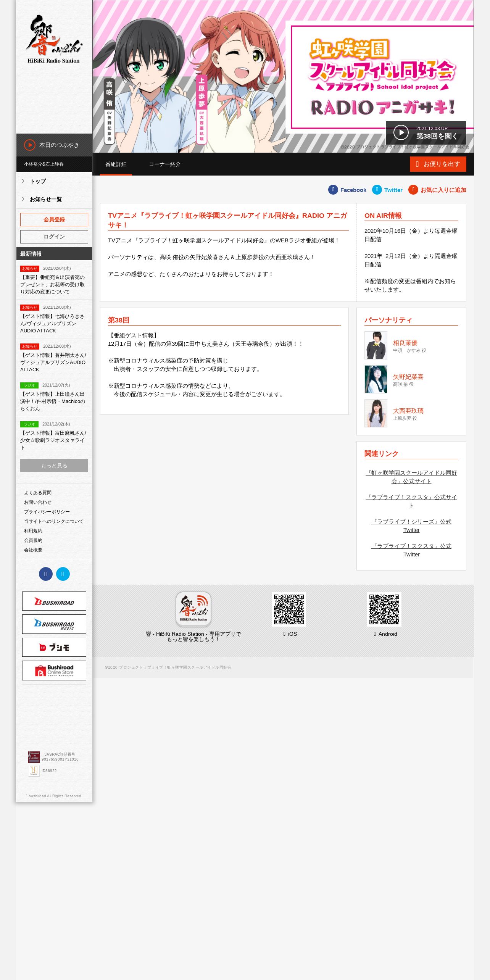This screenshot has width=490, height=980.
Task: Click お便りを出す button
Action: point(438,164)
